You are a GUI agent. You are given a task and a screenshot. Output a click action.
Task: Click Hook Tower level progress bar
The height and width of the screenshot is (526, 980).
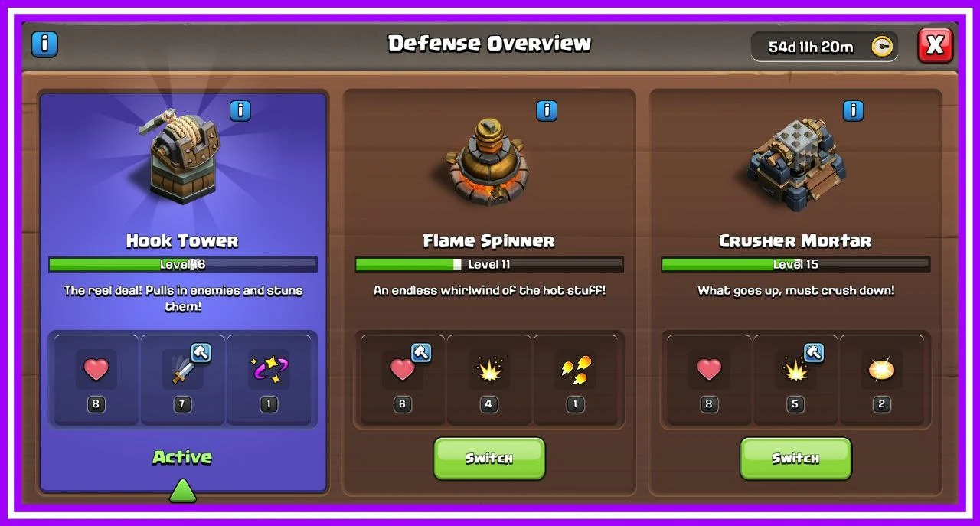point(183,265)
